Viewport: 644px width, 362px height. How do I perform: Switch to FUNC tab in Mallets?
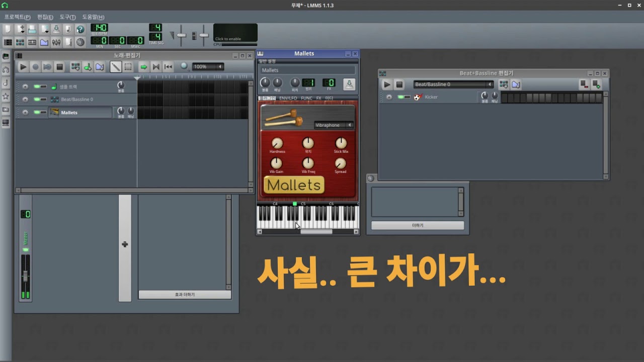(306, 98)
